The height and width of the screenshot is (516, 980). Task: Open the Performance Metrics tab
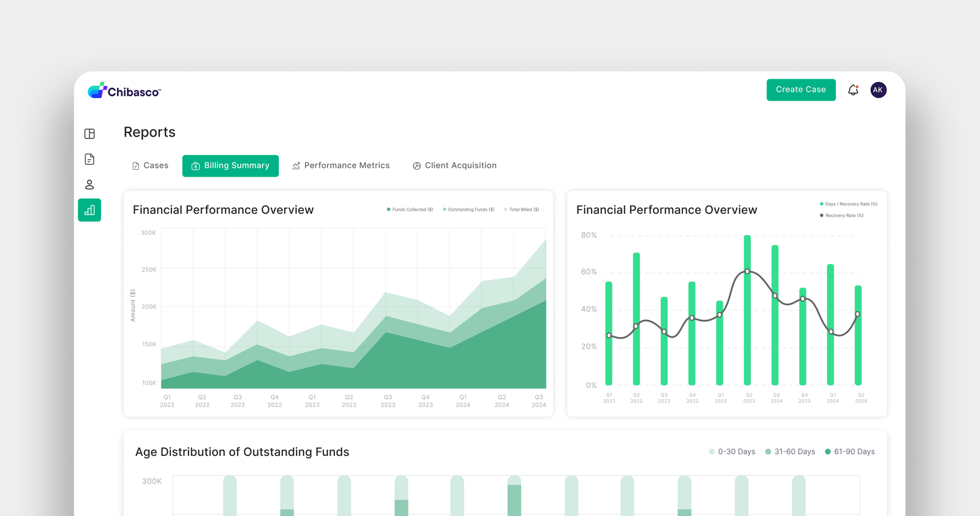(341, 166)
